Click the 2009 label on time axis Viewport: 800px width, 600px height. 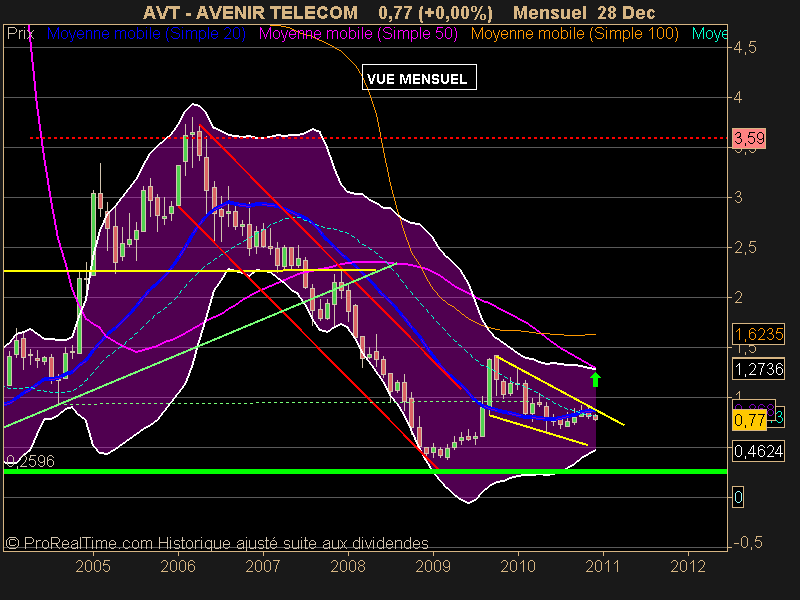pyautogui.click(x=433, y=566)
